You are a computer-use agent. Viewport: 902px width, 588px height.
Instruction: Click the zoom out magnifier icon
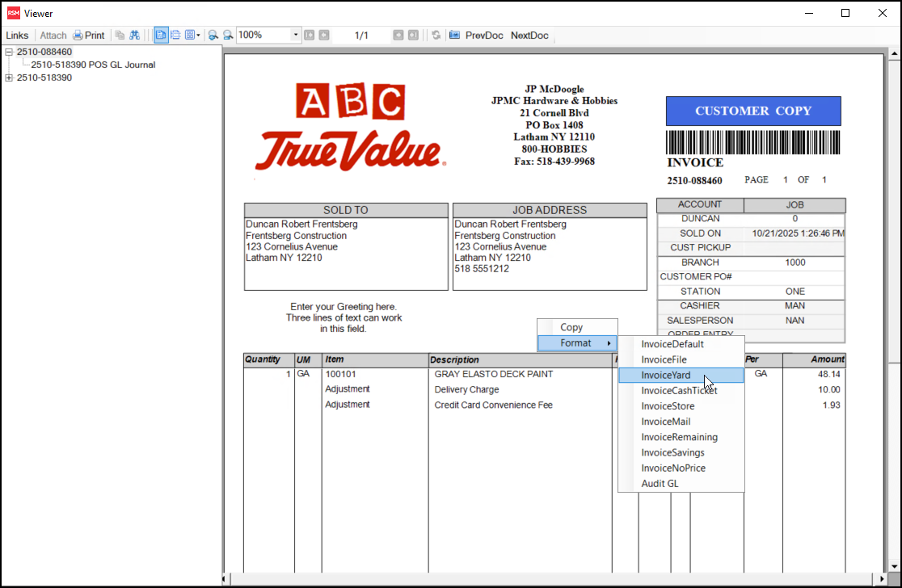point(228,36)
